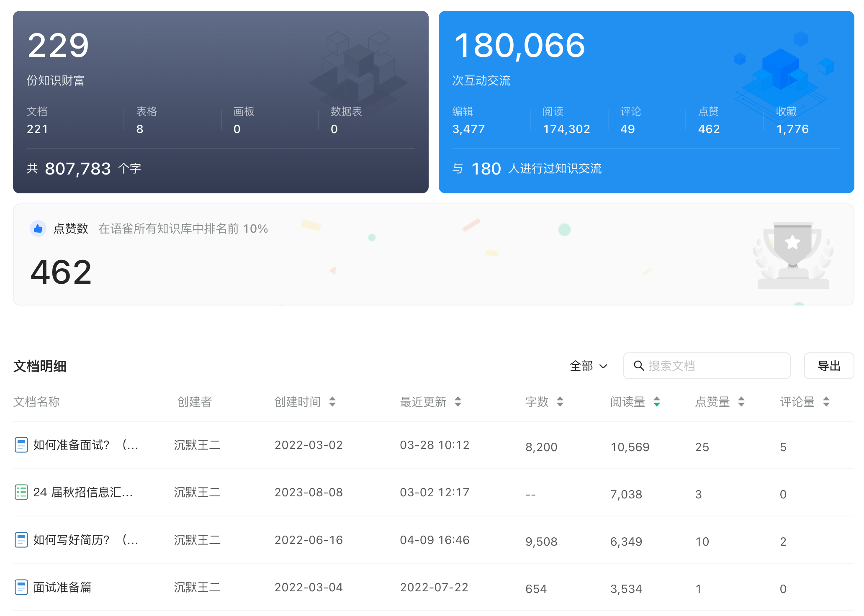Image resolution: width=864 pixels, height=616 pixels.
Task: Click the 最近更新 sort chevron
Action: (x=458, y=402)
